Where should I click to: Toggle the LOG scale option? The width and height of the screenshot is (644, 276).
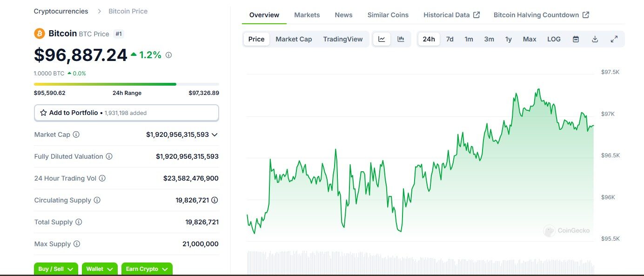tap(554, 39)
